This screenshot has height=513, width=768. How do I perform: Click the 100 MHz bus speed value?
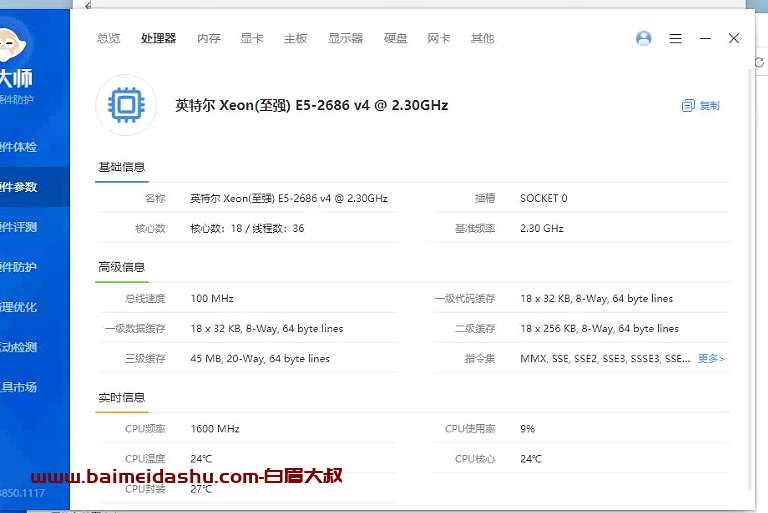point(212,298)
